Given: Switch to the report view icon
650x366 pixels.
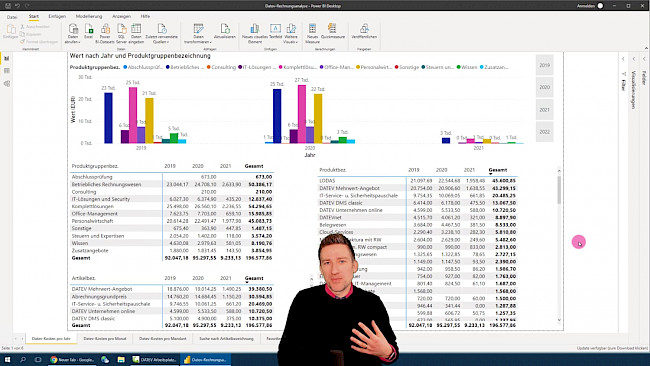Looking at the screenshot, I should 7,58.
